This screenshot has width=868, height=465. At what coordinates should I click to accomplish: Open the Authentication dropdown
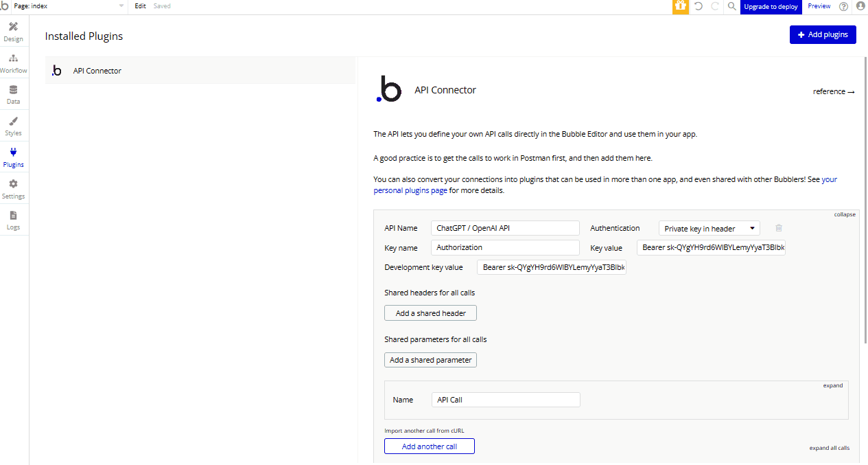(709, 227)
